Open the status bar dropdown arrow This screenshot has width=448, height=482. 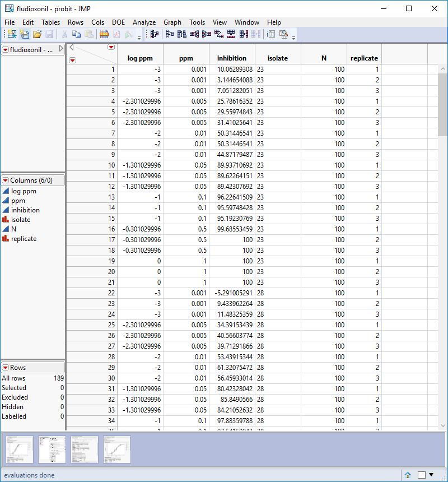[x=431, y=475]
